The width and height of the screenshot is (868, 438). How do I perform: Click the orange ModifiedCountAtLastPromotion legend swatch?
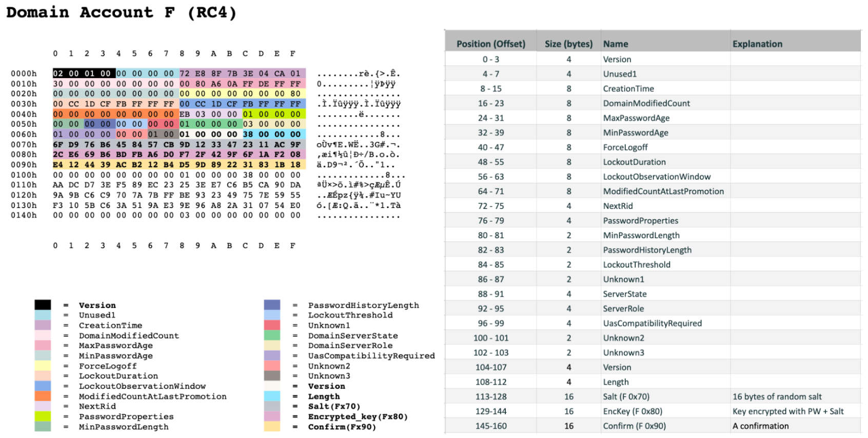(43, 396)
